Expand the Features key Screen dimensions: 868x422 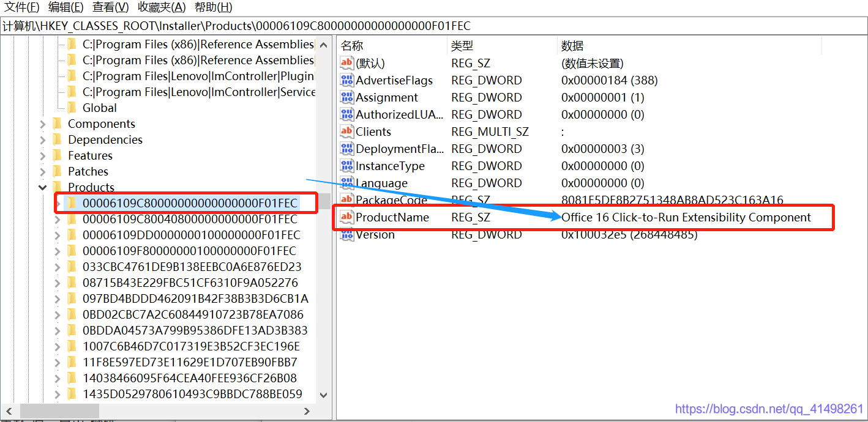click(43, 155)
